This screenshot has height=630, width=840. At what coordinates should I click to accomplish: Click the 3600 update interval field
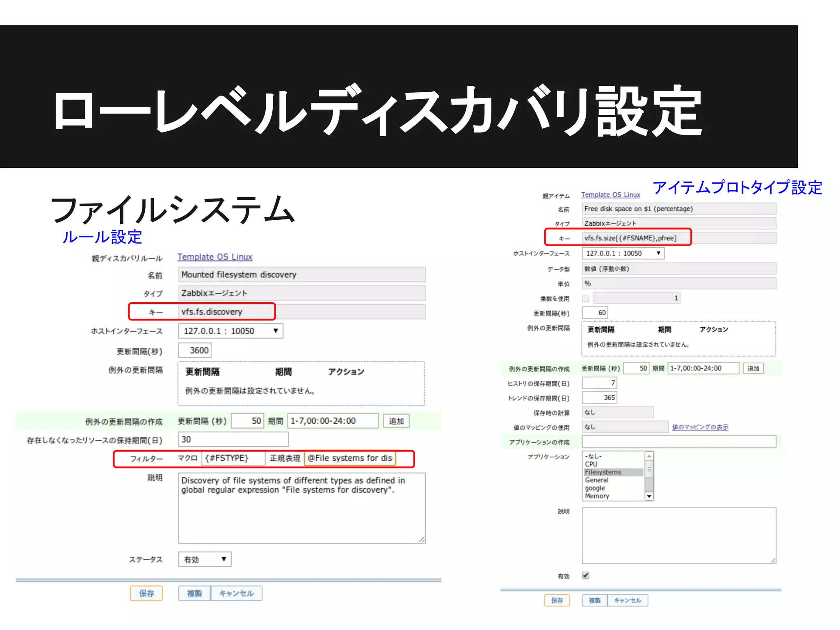(x=195, y=350)
